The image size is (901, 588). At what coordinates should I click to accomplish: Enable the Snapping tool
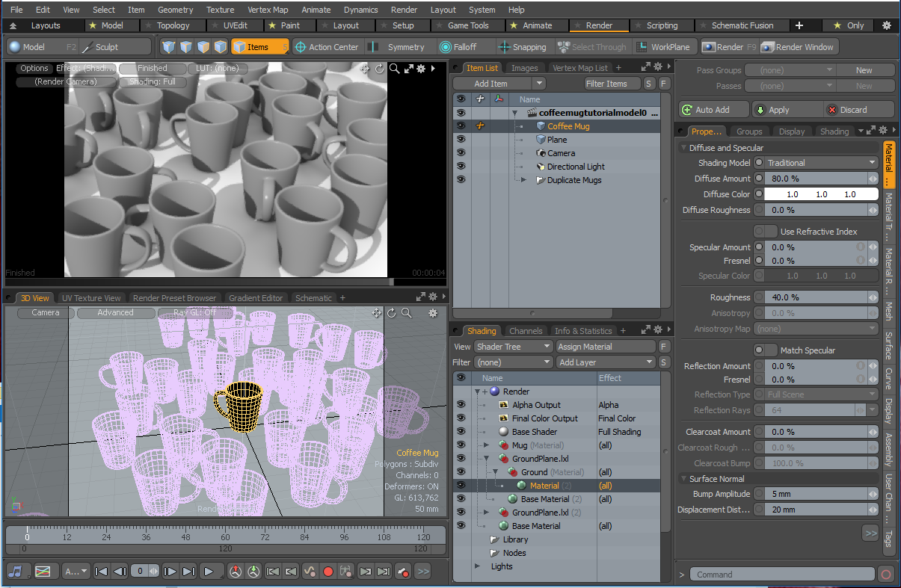coord(523,47)
